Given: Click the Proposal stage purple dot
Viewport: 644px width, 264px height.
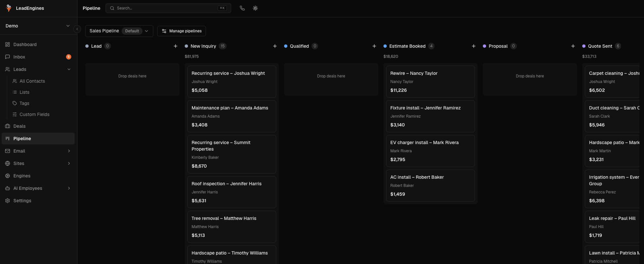Looking at the screenshot, I should click(484, 46).
